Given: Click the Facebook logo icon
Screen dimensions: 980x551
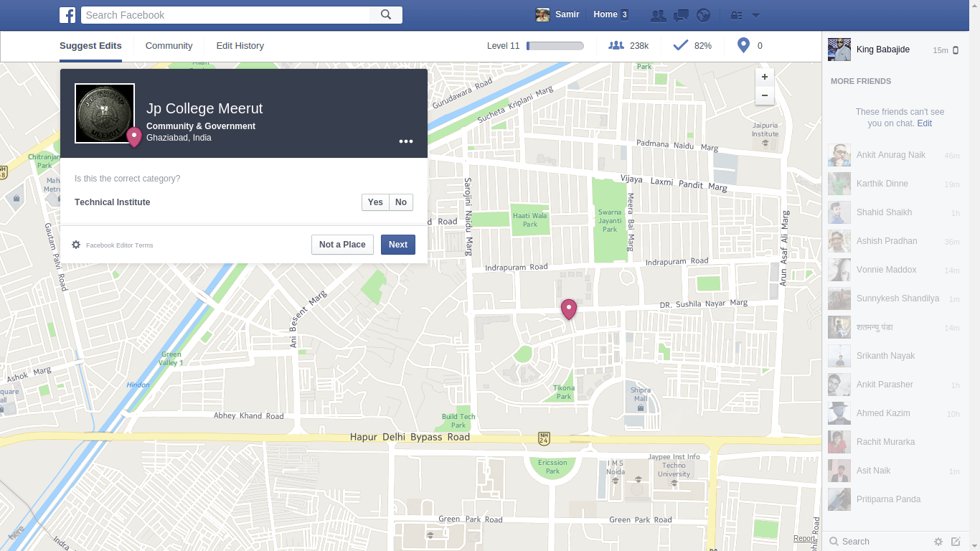Looking at the screenshot, I should point(67,15).
